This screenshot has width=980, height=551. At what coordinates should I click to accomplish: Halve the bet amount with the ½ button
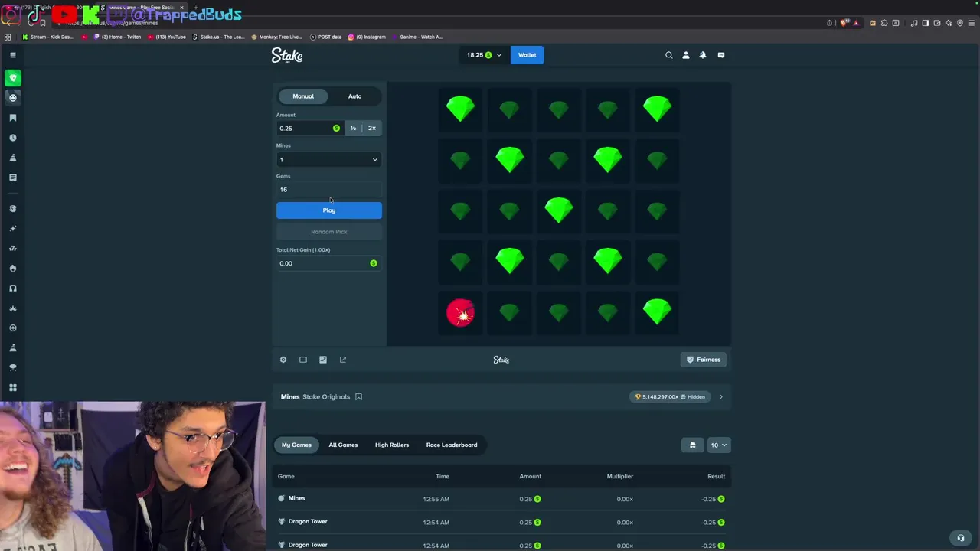point(353,128)
